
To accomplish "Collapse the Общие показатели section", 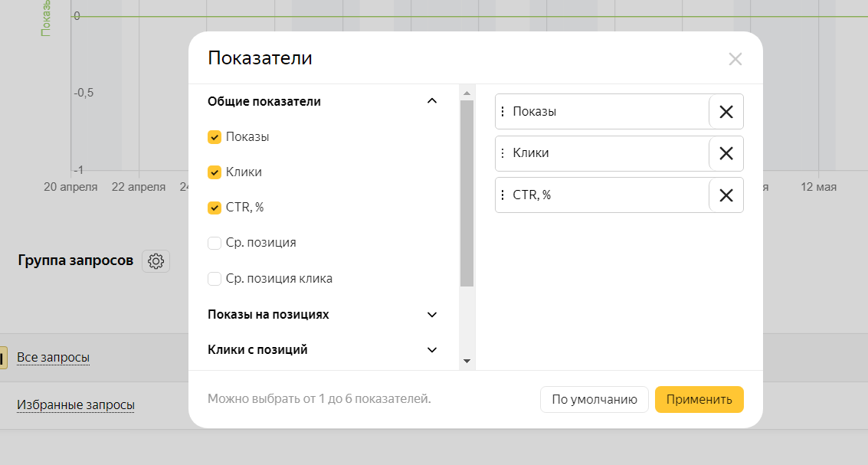I will click(x=431, y=100).
